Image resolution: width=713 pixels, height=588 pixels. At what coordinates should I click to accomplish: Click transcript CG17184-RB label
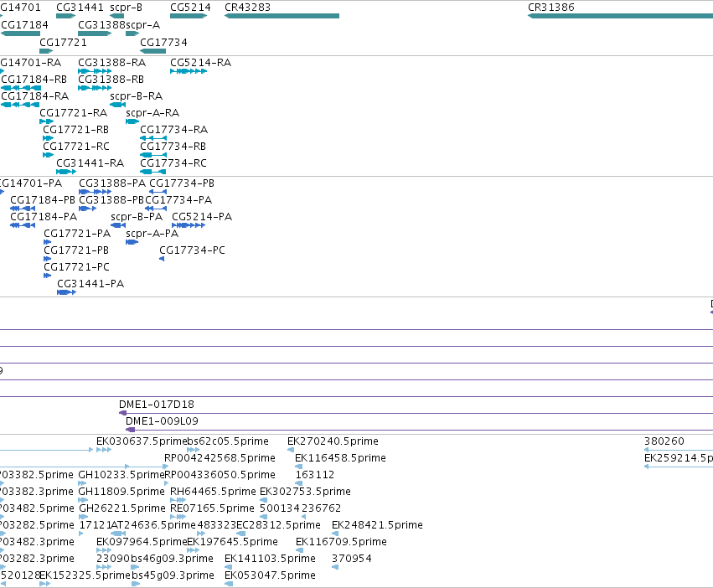click(34, 79)
